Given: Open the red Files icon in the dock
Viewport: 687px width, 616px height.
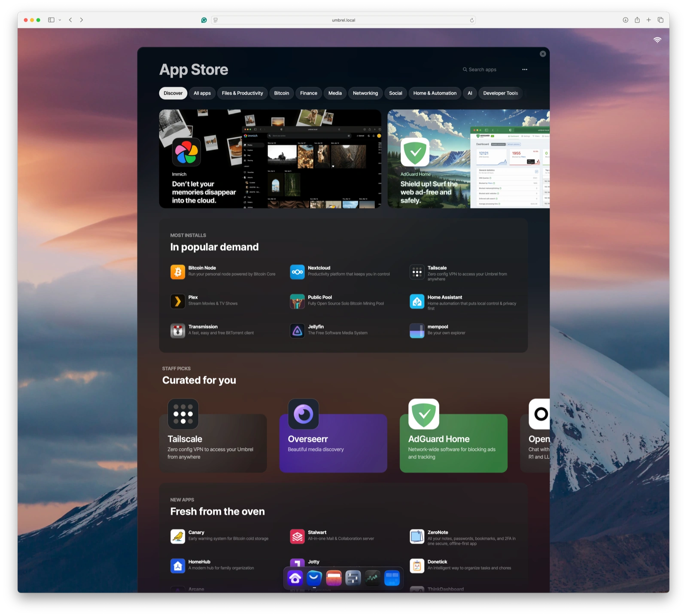Looking at the screenshot, I should 334,578.
